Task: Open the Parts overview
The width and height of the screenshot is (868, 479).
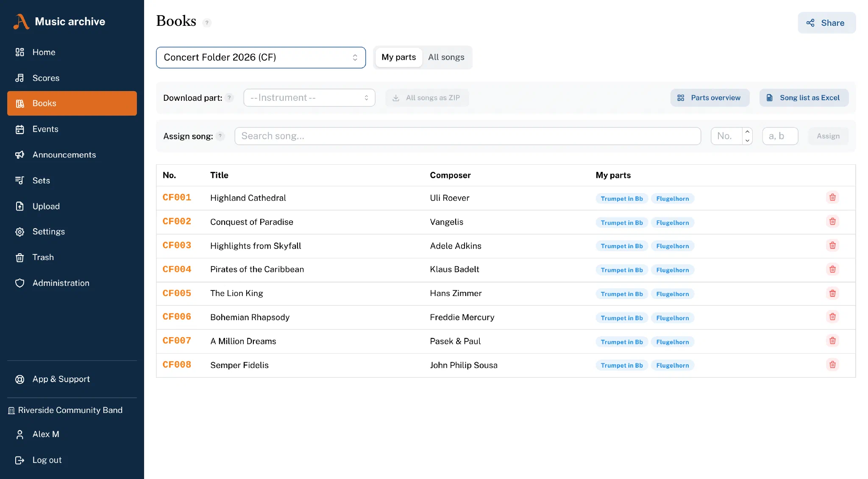Action: point(709,98)
